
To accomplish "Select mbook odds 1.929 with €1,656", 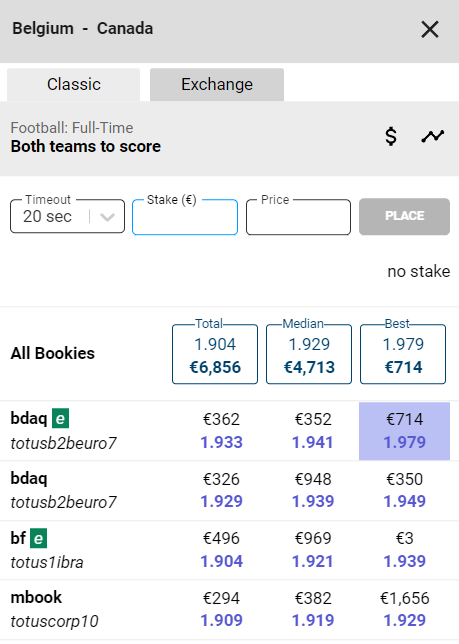I will (x=404, y=610).
